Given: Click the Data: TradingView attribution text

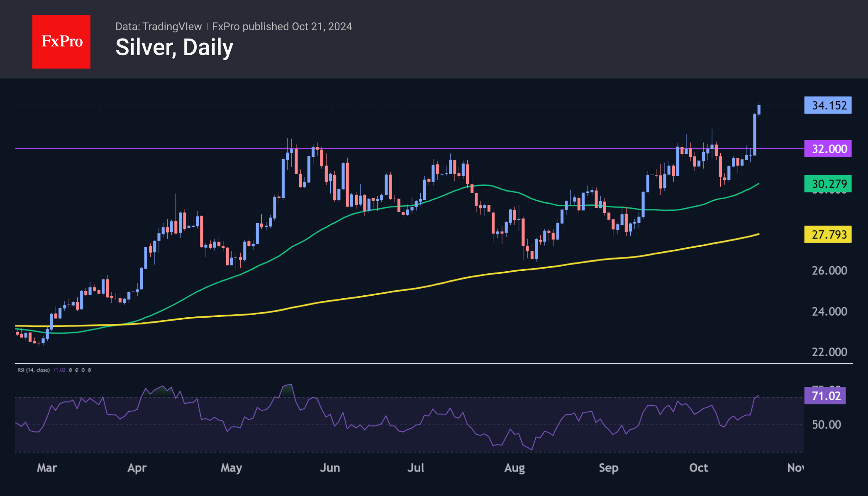Looking at the screenshot, I should pyautogui.click(x=158, y=27).
